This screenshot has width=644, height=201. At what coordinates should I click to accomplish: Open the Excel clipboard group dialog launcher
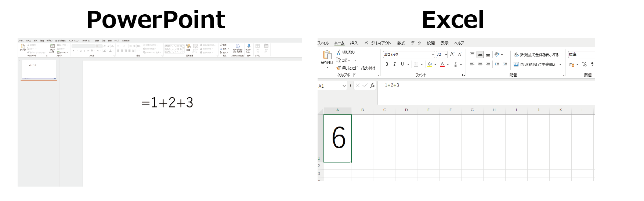coord(378,75)
